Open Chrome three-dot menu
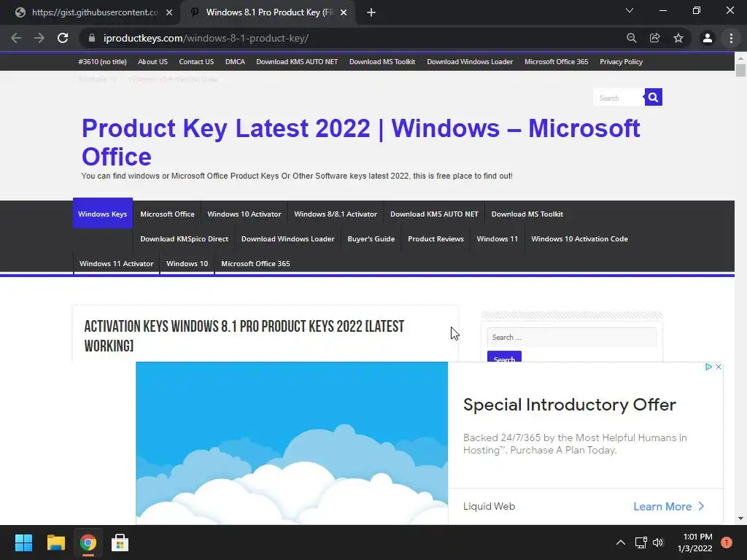This screenshot has height=560, width=747. pos(731,38)
